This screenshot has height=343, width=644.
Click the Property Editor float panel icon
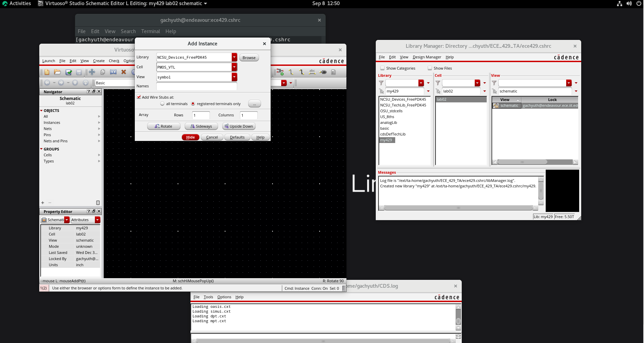coord(94,211)
